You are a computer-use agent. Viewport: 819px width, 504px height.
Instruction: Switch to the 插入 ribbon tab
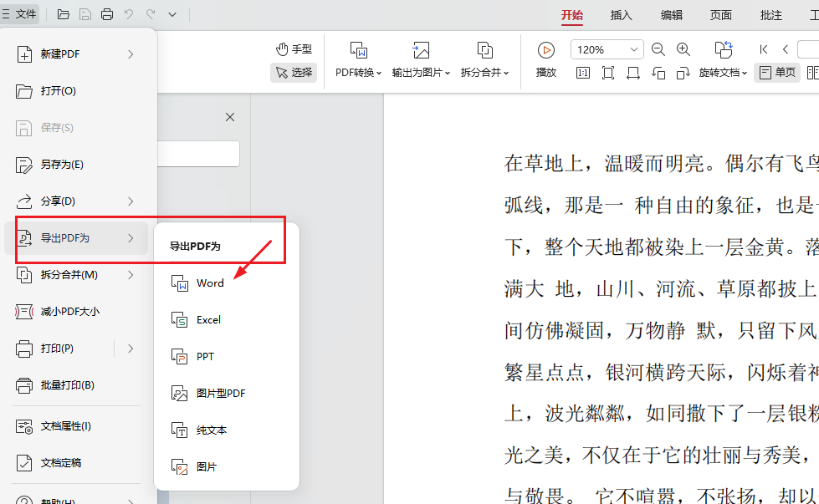621,14
